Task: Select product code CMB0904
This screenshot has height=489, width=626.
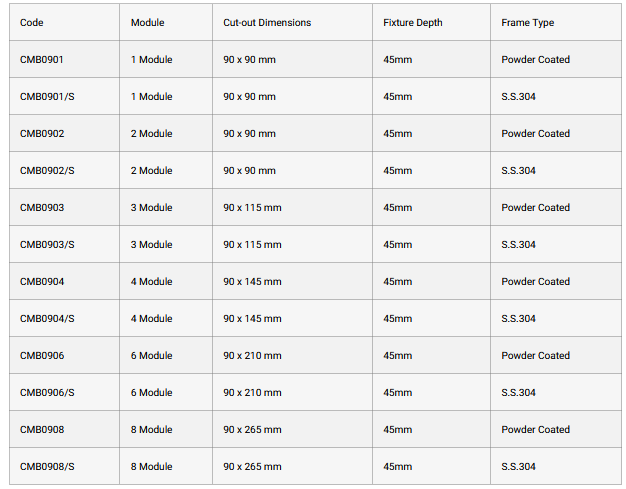Action: pyautogui.click(x=42, y=282)
